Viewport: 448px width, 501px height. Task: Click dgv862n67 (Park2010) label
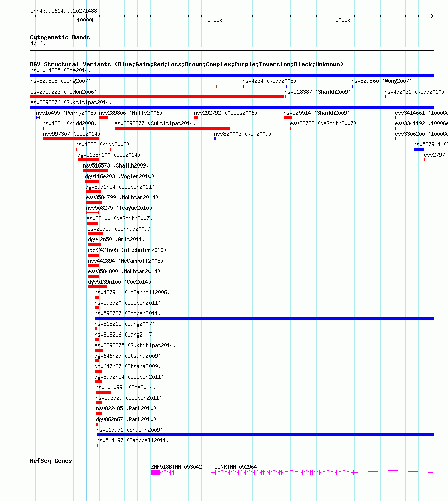click(x=126, y=419)
